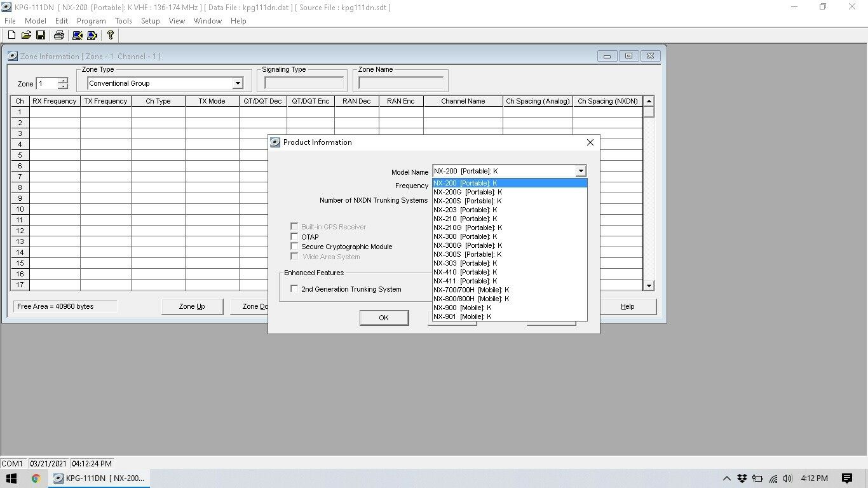This screenshot has height=488, width=868.
Task: Select NX-203 [Portable]: K entry
Action: (x=510, y=210)
